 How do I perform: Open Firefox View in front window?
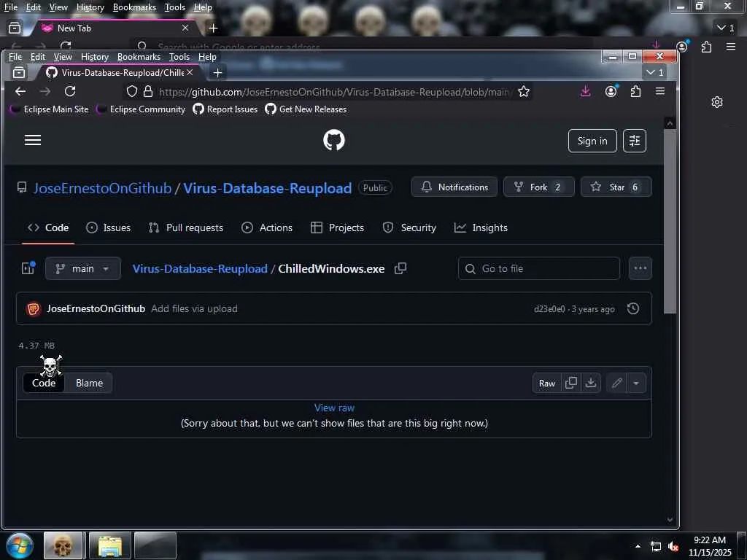(19, 73)
